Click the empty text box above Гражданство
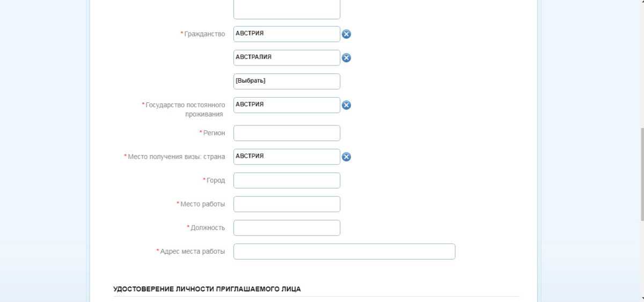Image resolution: width=644 pixels, height=302 pixels. 287,9
